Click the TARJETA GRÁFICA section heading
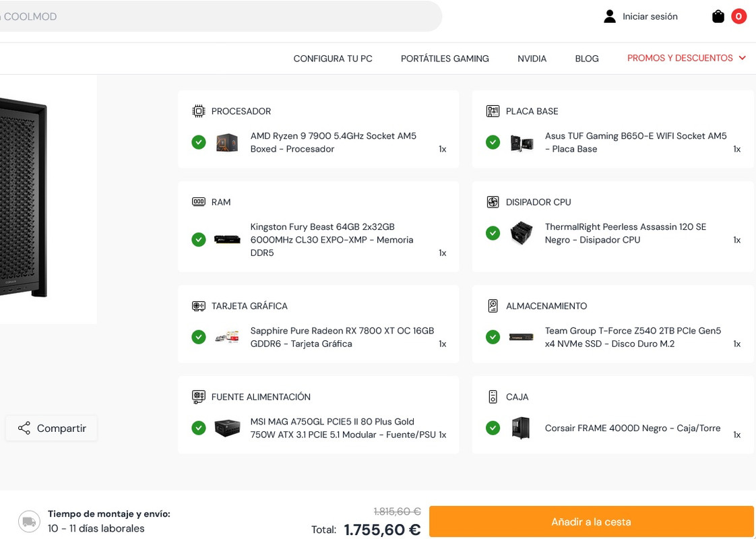This screenshot has height=539, width=756. click(x=249, y=306)
